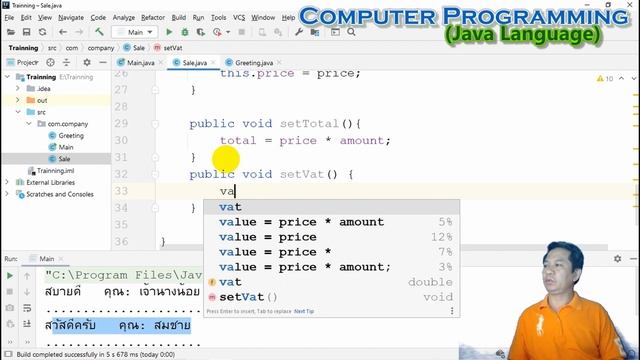Switch to the Greeting.java editor tab

tap(254, 63)
